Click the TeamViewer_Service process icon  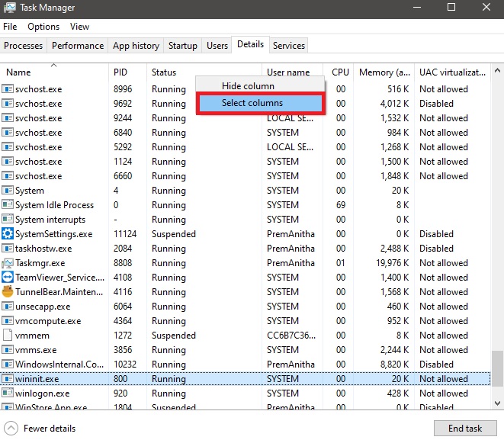pyautogui.click(x=8, y=278)
